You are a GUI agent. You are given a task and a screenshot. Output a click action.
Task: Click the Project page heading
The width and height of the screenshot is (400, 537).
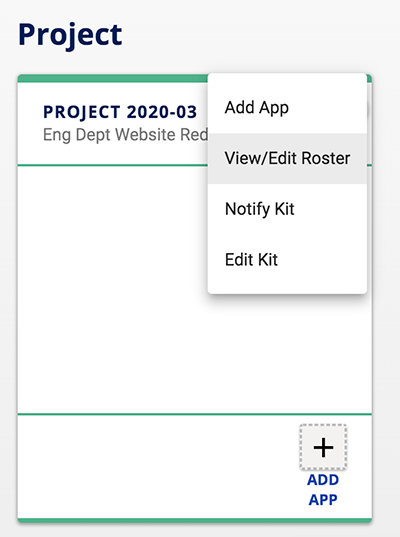[x=70, y=35]
